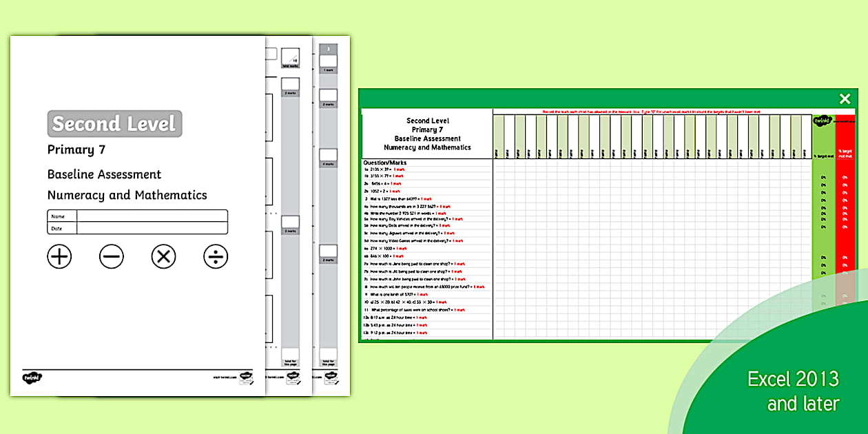Viewport: 868px width, 434px height.
Task: Click the '% target met' column header
Action: [823, 154]
